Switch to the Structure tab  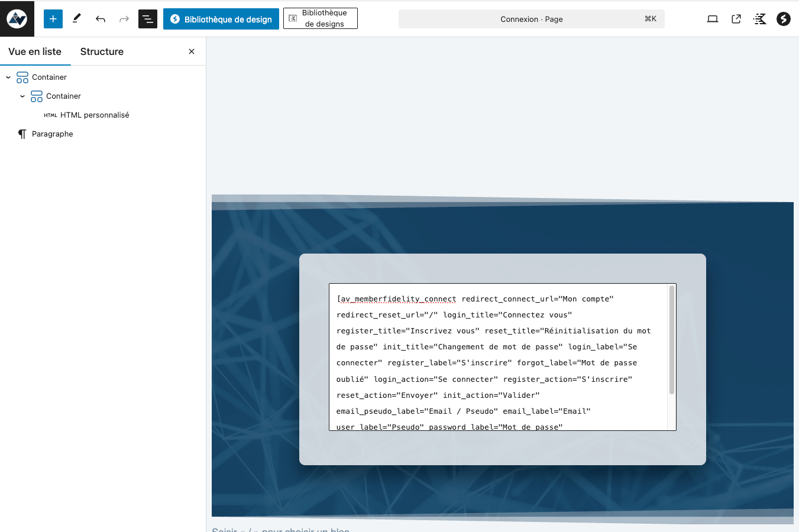coord(101,51)
